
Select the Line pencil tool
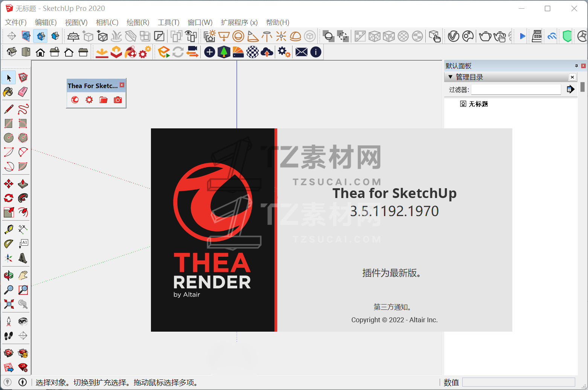pyautogui.click(x=8, y=110)
